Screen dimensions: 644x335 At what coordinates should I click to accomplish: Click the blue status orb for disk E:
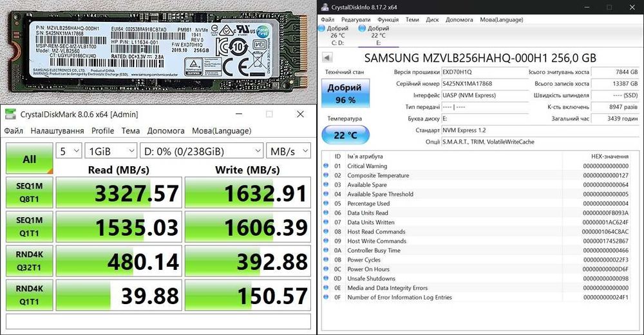(x=362, y=28)
